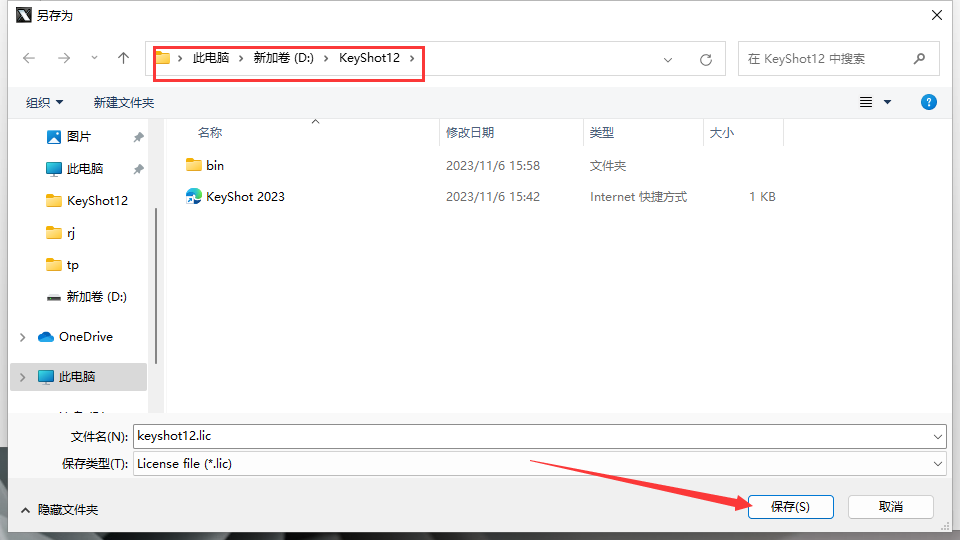The width and height of the screenshot is (960, 540).
Task: Click the pin icon beside 此电脑
Action: coord(138,169)
